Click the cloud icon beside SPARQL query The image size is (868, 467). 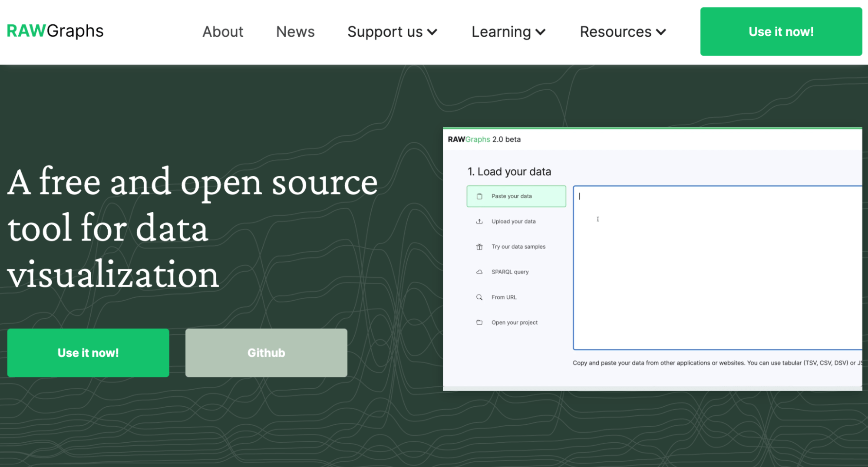pos(479,272)
